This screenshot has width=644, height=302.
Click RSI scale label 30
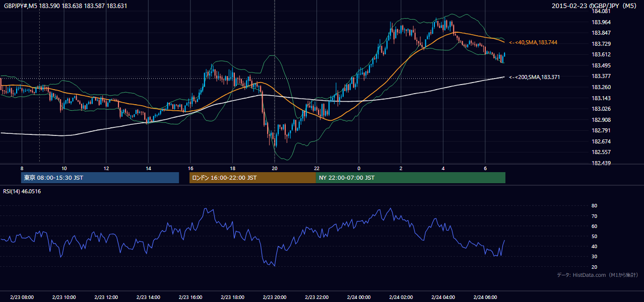pyautogui.click(x=595, y=257)
